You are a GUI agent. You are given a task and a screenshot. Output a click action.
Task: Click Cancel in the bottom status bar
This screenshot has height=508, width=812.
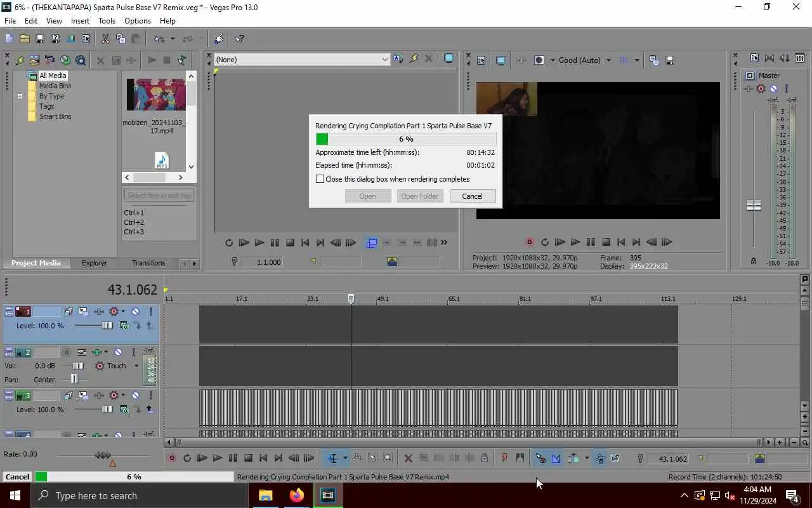pyautogui.click(x=17, y=477)
